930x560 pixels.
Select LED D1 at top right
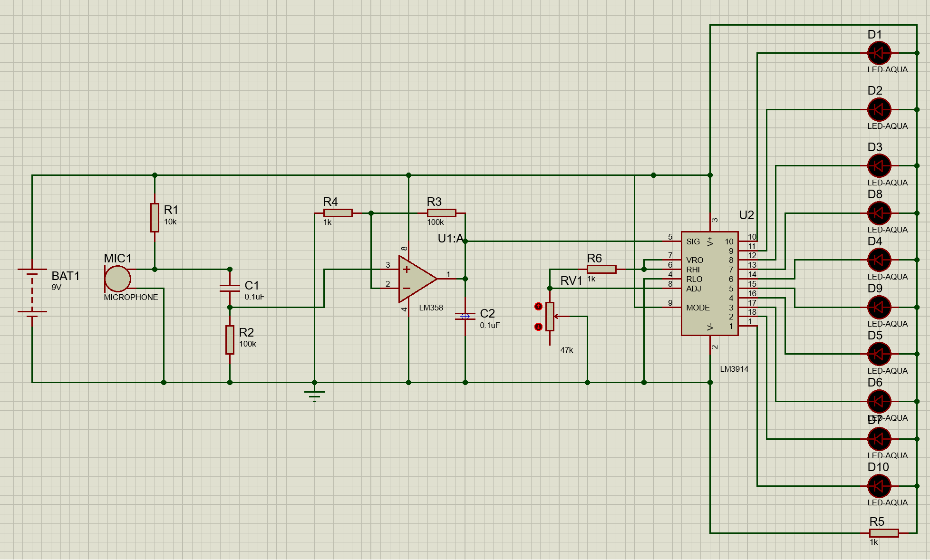879,53
